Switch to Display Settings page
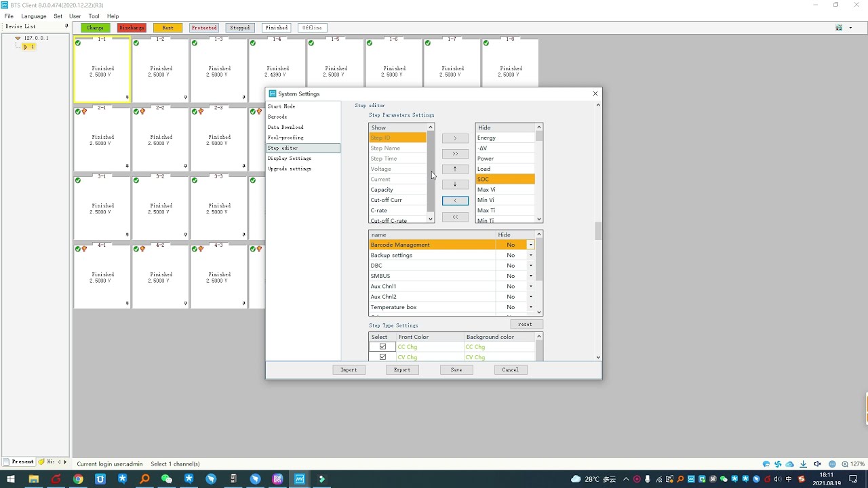 290,159
